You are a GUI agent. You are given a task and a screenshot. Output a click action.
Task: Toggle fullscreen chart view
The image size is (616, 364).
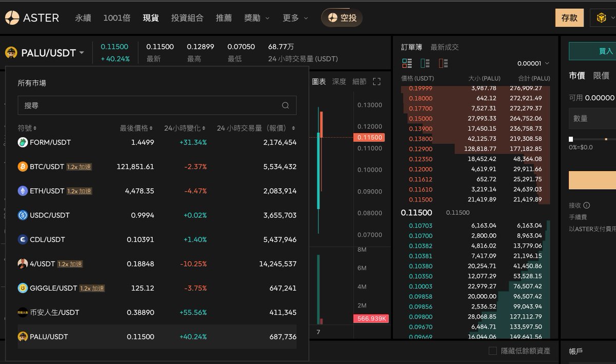[x=376, y=81]
